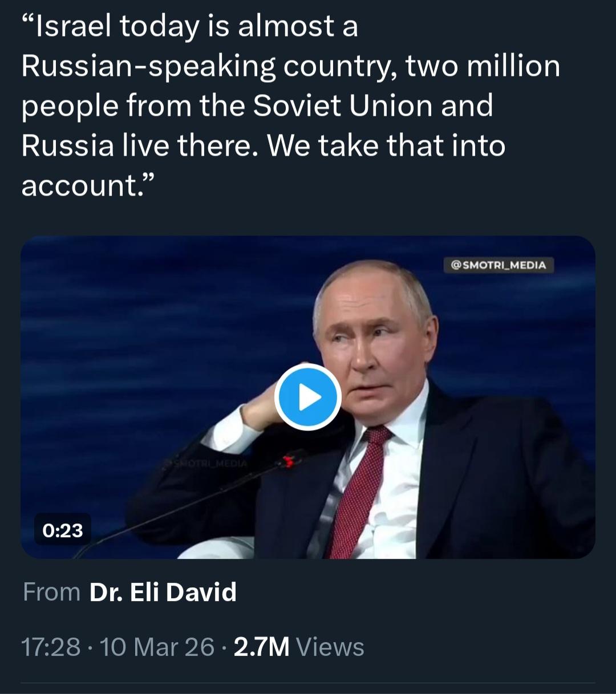Viewport: 616px width, 694px height.
Task: Click the 2.7M view count number
Action: (261, 647)
